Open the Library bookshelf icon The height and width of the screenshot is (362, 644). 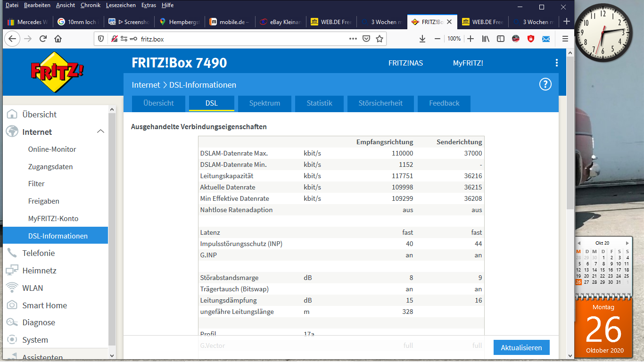[x=486, y=39]
